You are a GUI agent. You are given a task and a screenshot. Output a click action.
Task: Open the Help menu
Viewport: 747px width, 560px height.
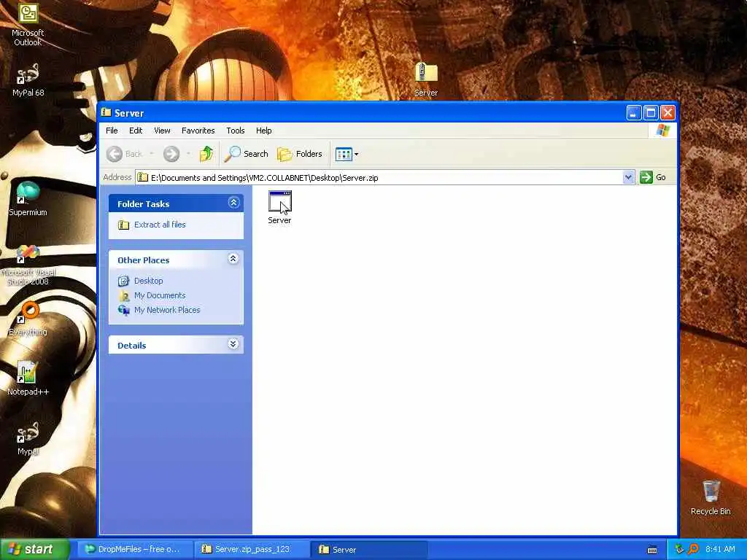coord(263,131)
